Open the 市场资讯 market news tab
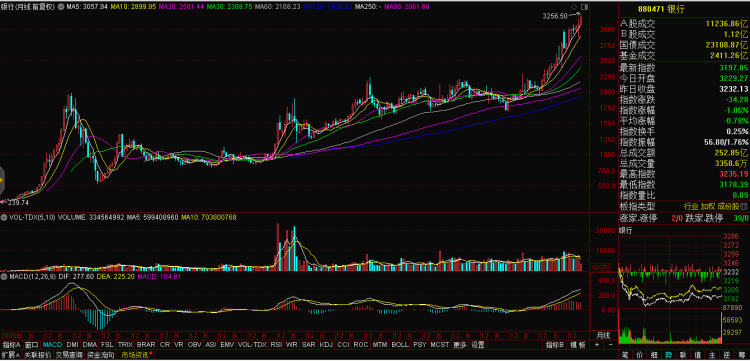This screenshot has width=750, height=361. click(x=135, y=355)
